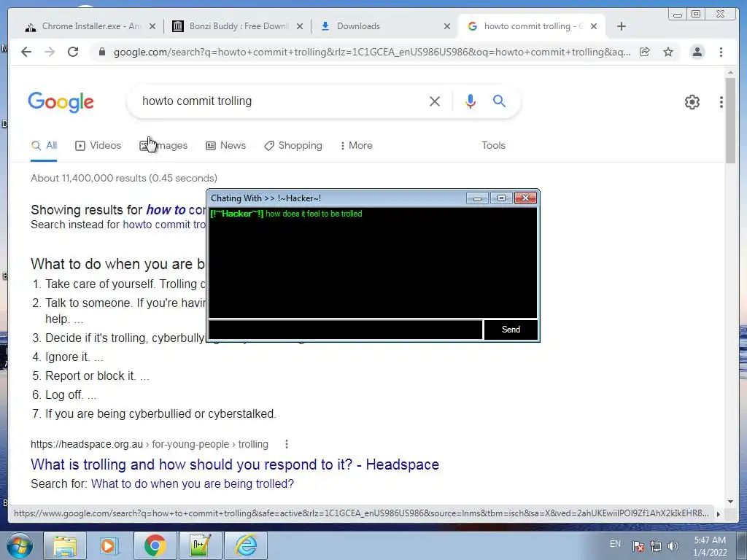This screenshot has width=747, height=560.
Task: Search instead for howto commit trolling
Action: coord(164,225)
